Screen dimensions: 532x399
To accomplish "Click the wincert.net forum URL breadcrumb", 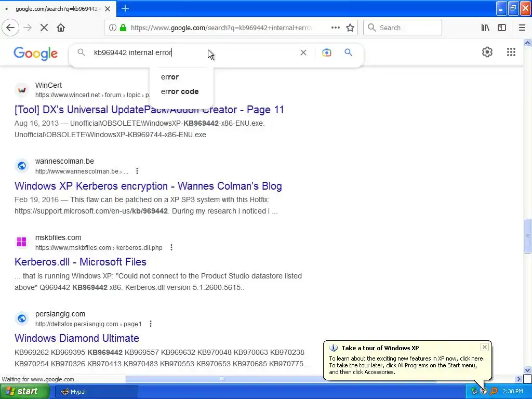I will pyautogui.click(x=92, y=95).
